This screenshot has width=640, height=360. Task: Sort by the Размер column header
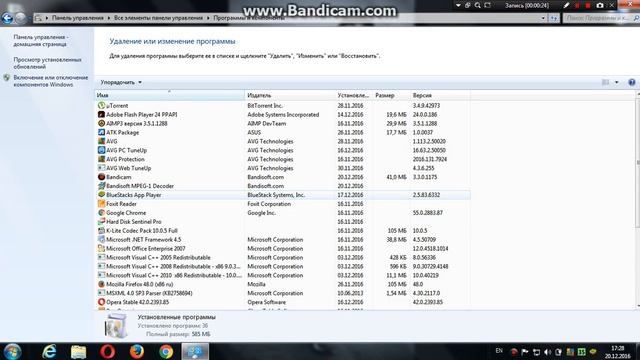coord(391,95)
